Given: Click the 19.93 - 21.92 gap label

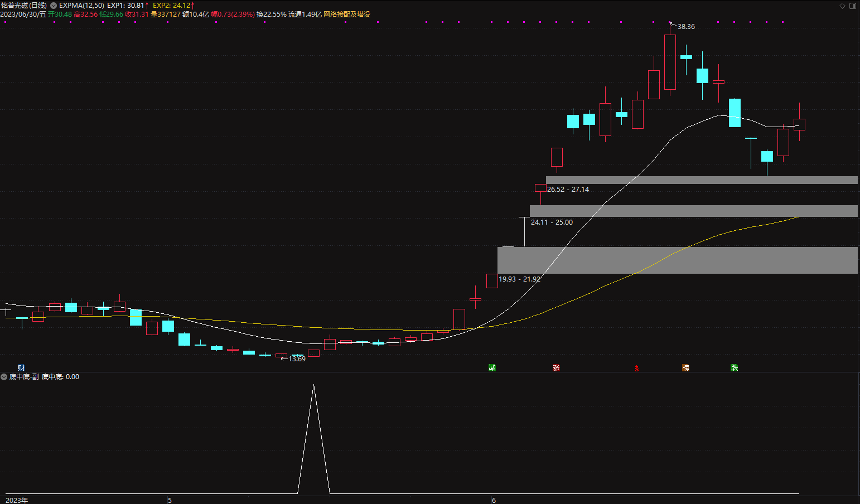Looking at the screenshot, I should click(519, 279).
